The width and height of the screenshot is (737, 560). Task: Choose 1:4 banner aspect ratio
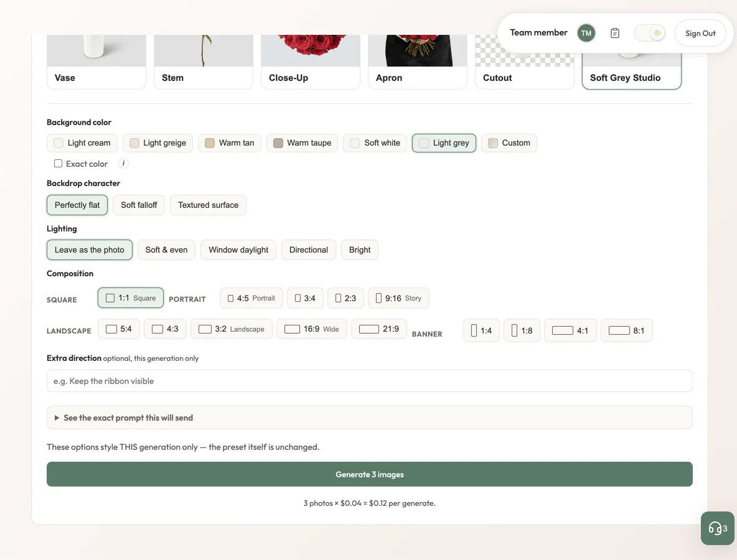coord(481,331)
